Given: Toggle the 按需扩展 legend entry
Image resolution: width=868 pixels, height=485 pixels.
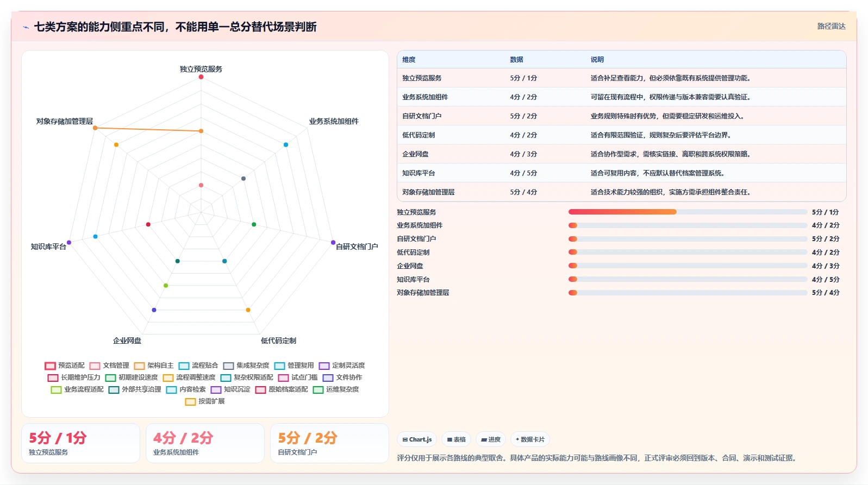Looking at the screenshot, I should [x=205, y=401].
